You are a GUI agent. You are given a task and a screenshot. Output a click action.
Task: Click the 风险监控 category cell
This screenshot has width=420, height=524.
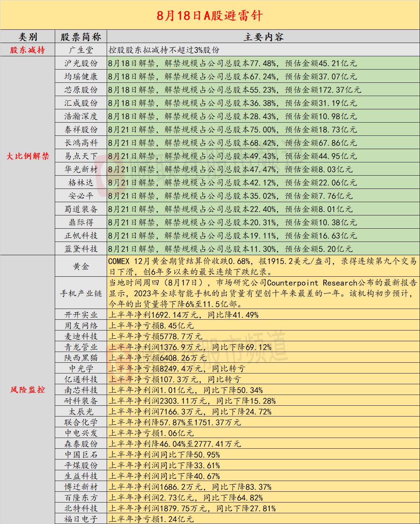click(28, 390)
